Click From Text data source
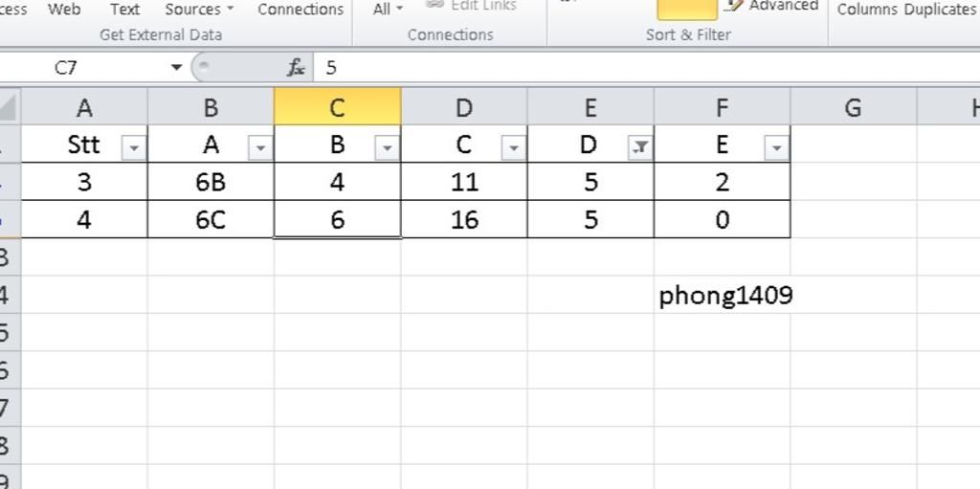The image size is (980, 489). (x=125, y=10)
